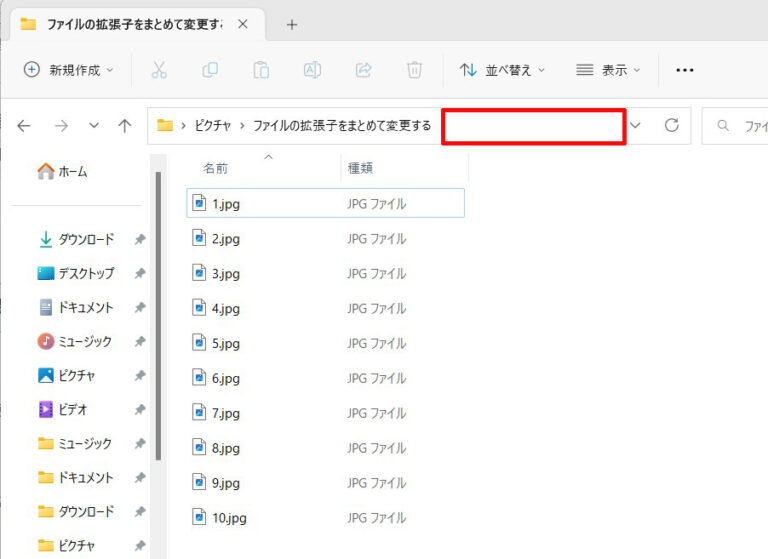The width and height of the screenshot is (768, 559).
Task: Click the Paste clipboard icon
Action: pos(261,70)
